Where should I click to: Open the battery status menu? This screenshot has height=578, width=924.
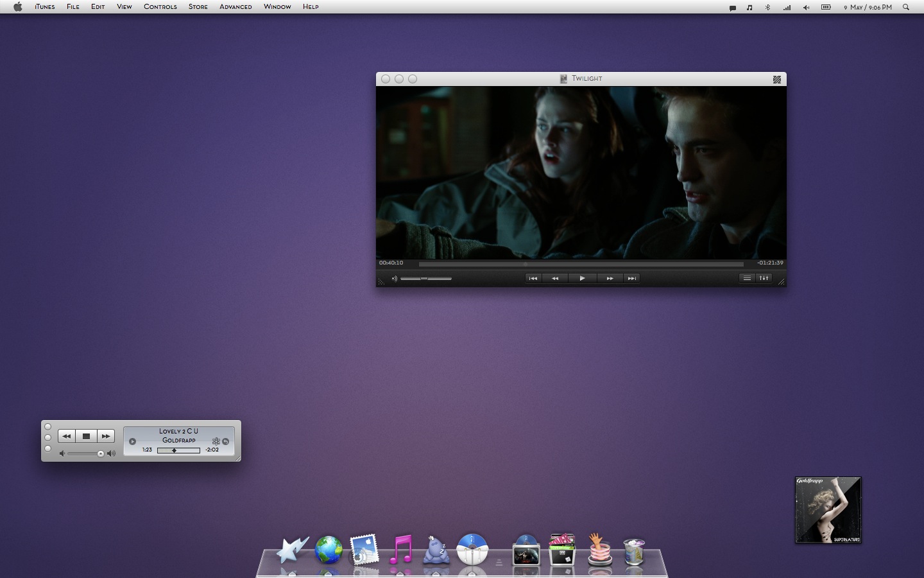(826, 8)
